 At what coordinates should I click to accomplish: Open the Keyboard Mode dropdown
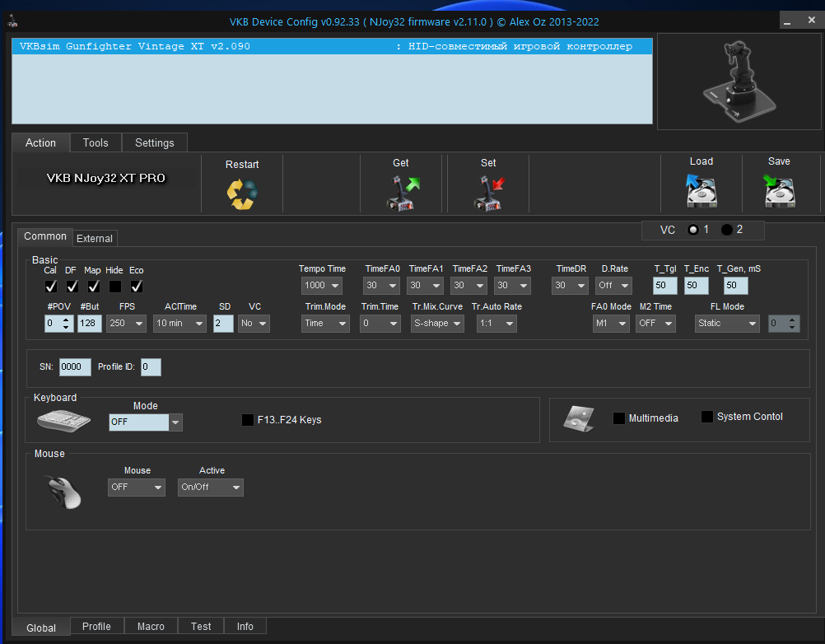146,422
